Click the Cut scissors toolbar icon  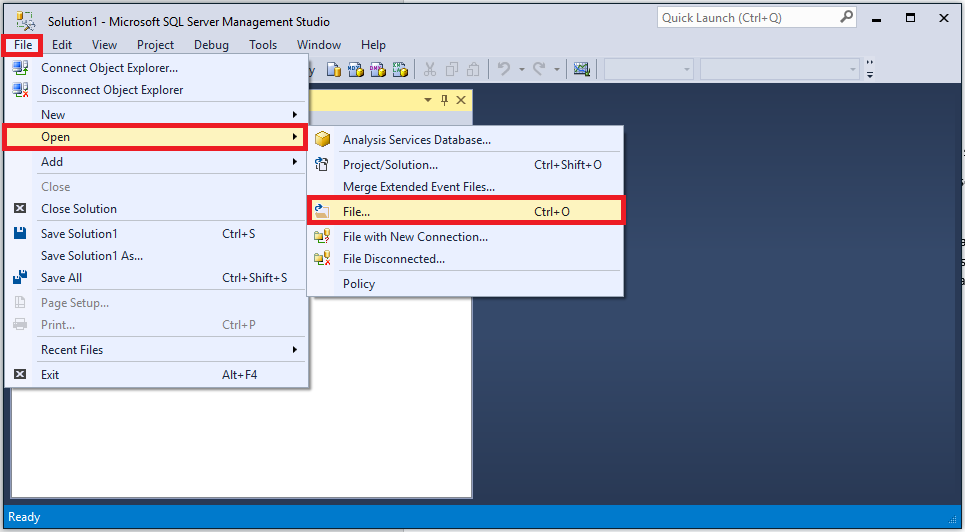(430, 70)
